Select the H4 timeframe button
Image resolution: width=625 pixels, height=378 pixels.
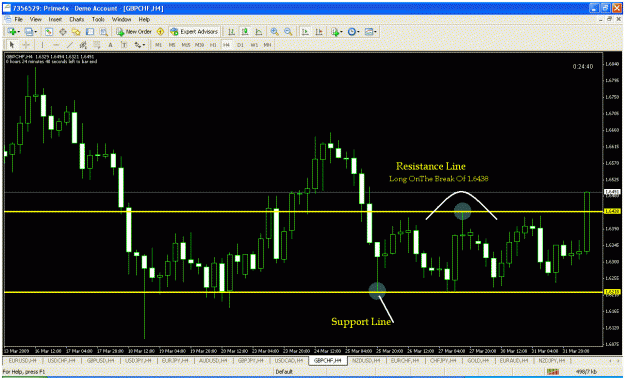tap(226, 45)
